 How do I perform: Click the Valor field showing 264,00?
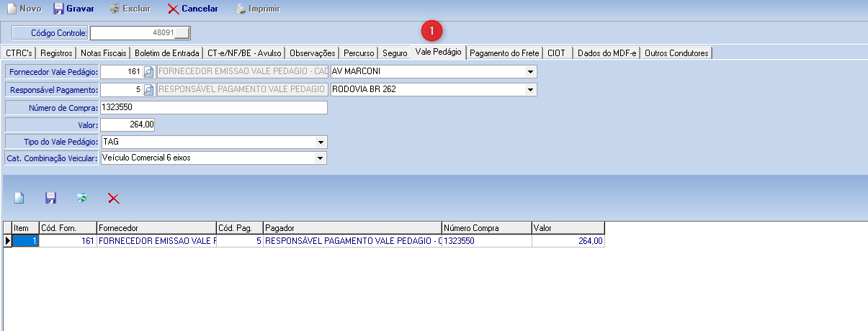point(127,124)
